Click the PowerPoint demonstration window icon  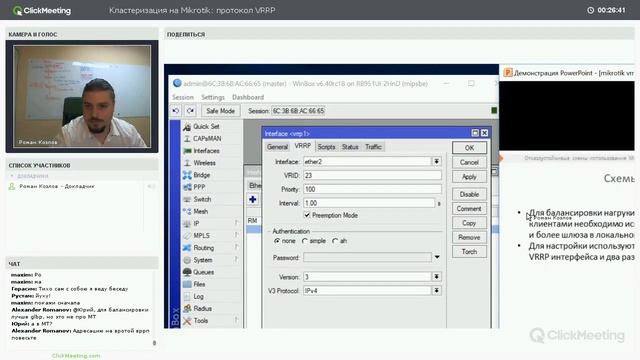coord(507,73)
